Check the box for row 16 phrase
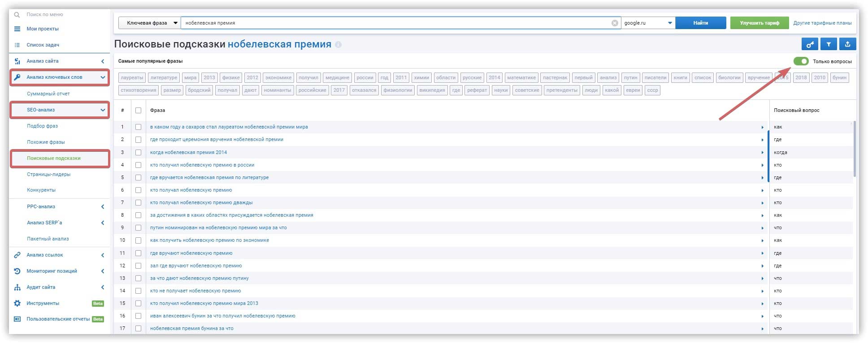The width and height of the screenshot is (868, 343). point(138,316)
